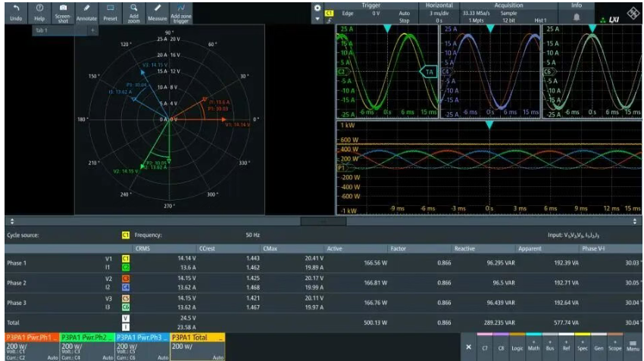Click the Rohde & Schwarz logo icon
The image size is (644, 361).
(x=633, y=14)
